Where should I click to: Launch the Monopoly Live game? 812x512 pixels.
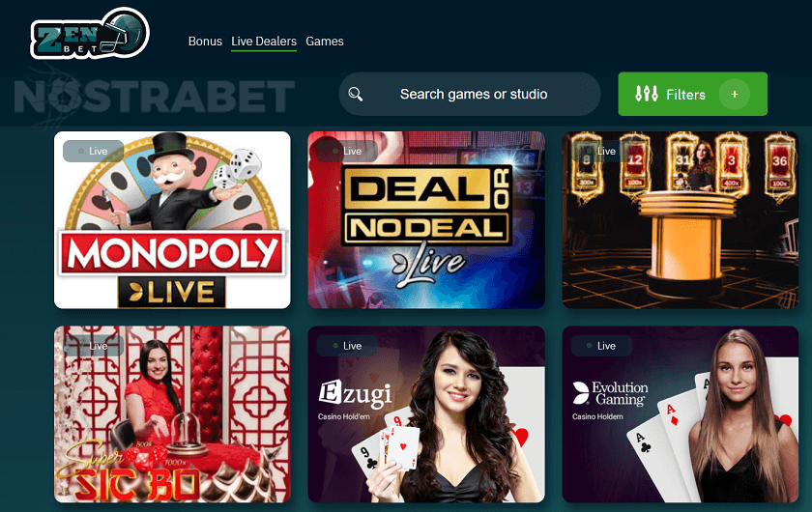172,220
